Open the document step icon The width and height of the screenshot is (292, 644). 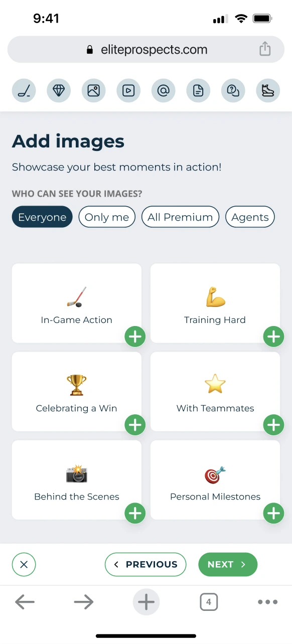pos(198,91)
